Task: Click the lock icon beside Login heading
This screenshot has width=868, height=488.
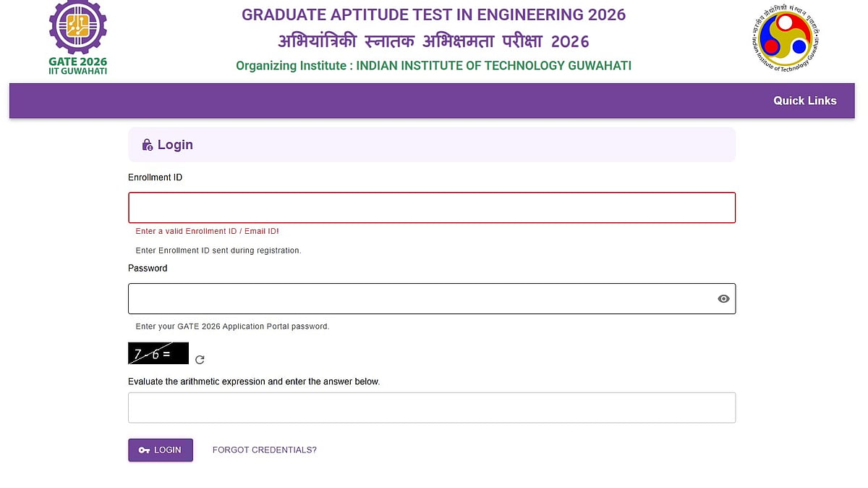Action: click(148, 144)
